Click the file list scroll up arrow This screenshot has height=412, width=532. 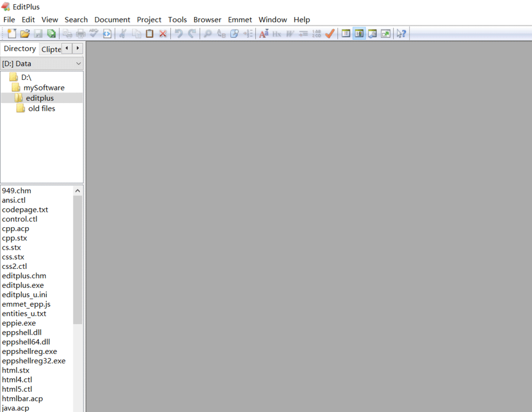[x=78, y=191]
